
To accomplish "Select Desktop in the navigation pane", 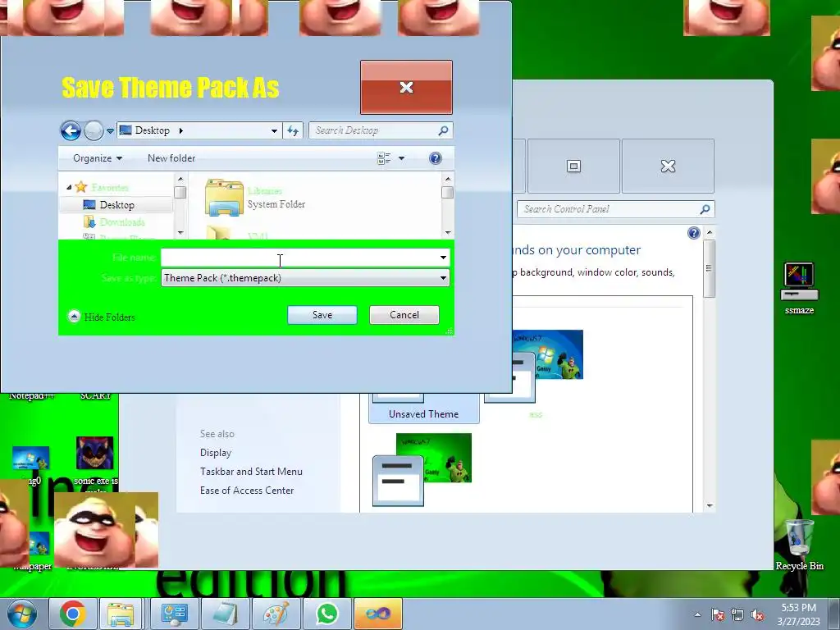I will pos(116,204).
